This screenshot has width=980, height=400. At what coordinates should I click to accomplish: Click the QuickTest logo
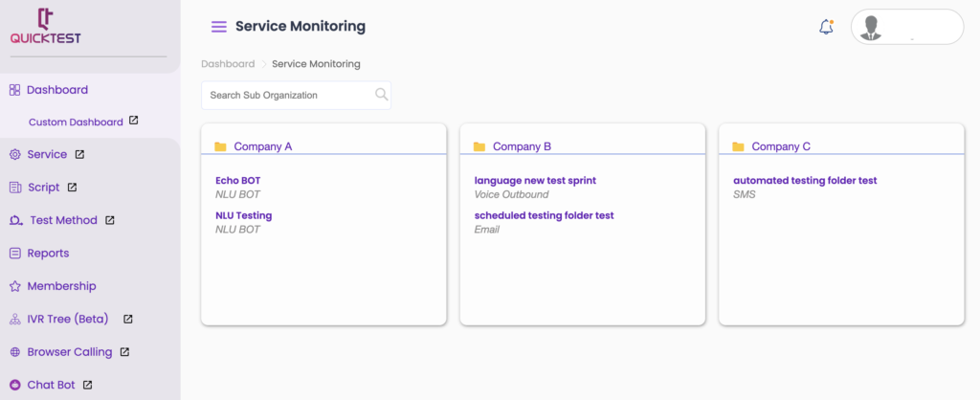coord(46,27)
